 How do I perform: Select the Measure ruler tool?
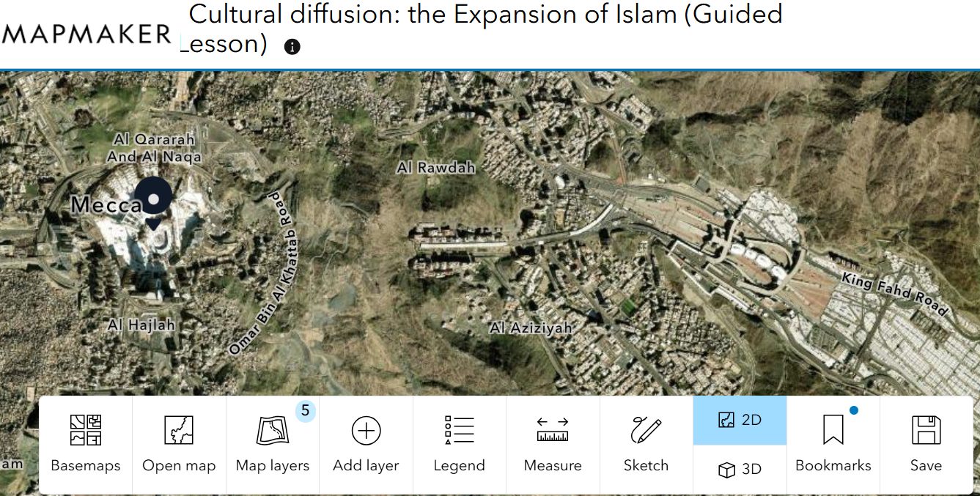click(x=553, y=444)
